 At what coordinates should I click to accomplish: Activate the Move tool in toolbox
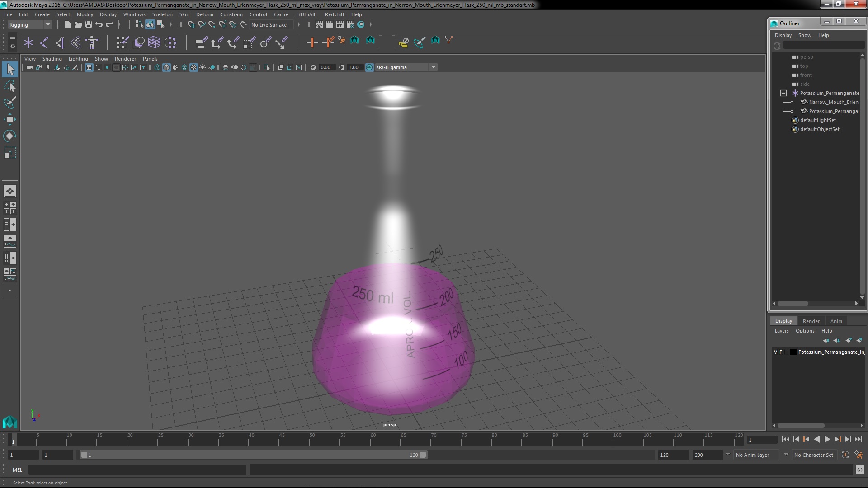click(10, 119)
